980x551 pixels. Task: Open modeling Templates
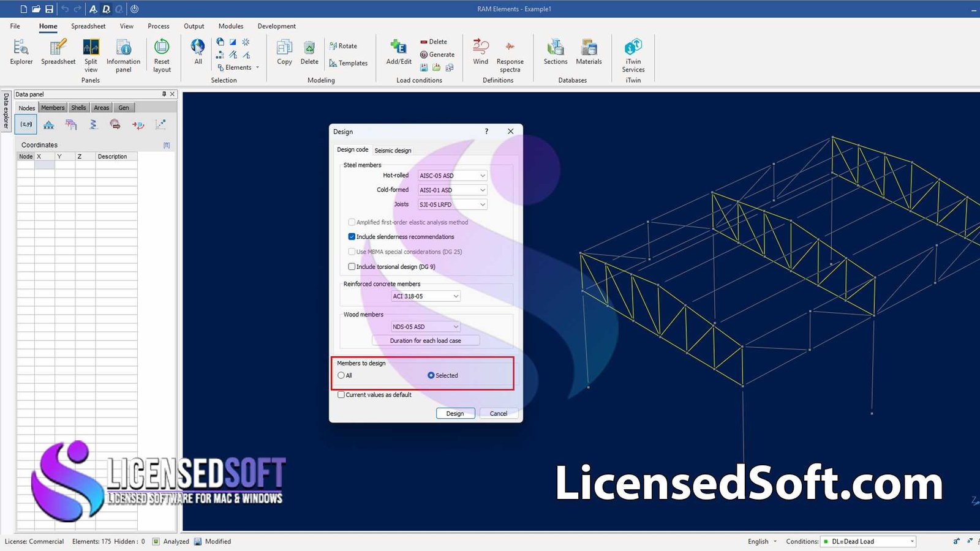pos(348,63)
